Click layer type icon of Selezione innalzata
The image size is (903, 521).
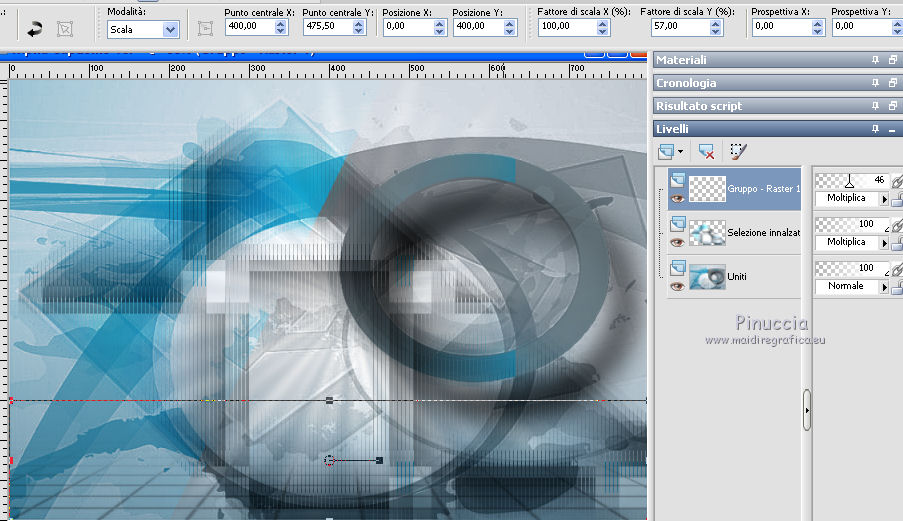(678, 223)
